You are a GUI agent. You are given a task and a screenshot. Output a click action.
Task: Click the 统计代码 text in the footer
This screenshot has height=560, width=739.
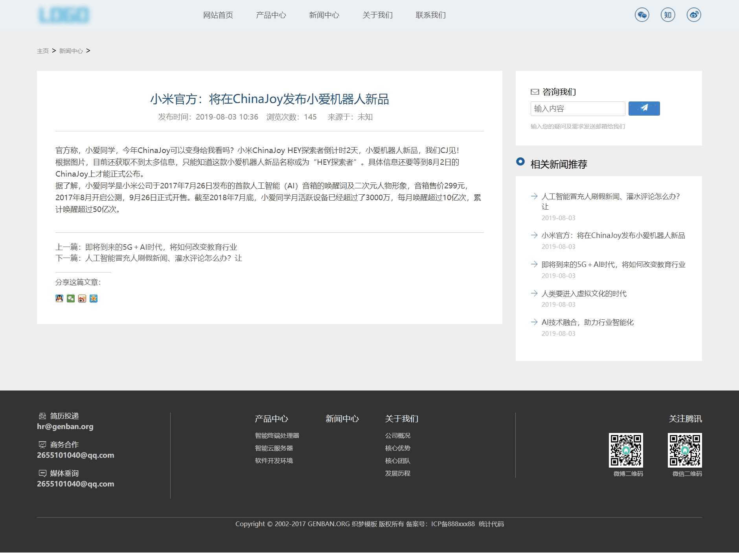(x=491, y=524)
